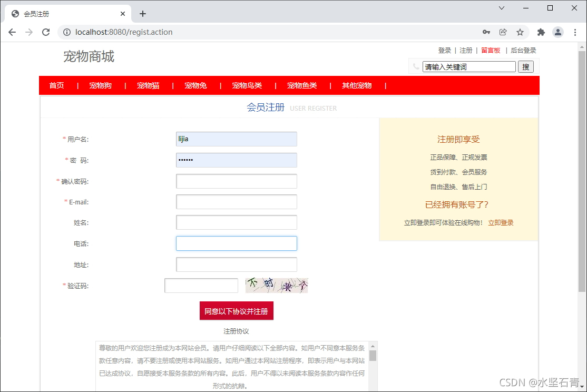Open the 其他宠物 category
Image resolution: width=587 pixels, height=392 pixels.
(357, 85)
